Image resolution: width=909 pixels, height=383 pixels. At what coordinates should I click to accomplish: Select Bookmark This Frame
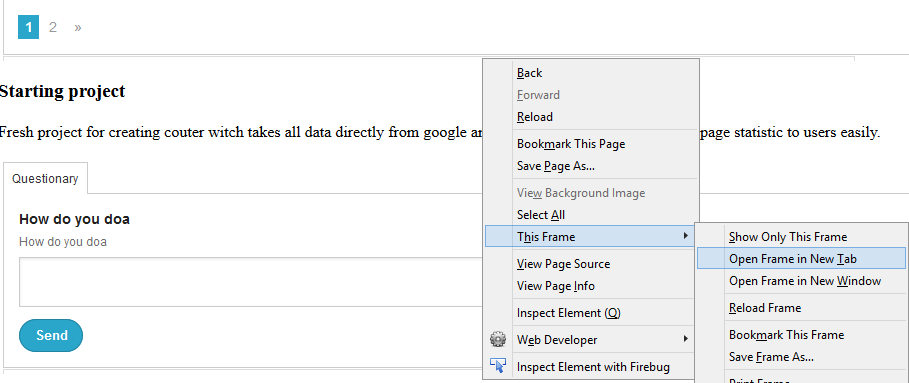[801, 335]
